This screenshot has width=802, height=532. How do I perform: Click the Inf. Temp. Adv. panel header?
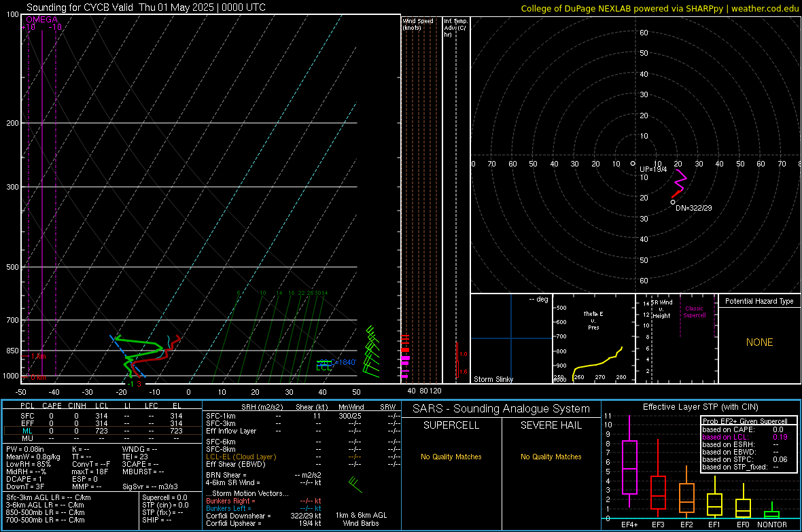coord(455,28)
